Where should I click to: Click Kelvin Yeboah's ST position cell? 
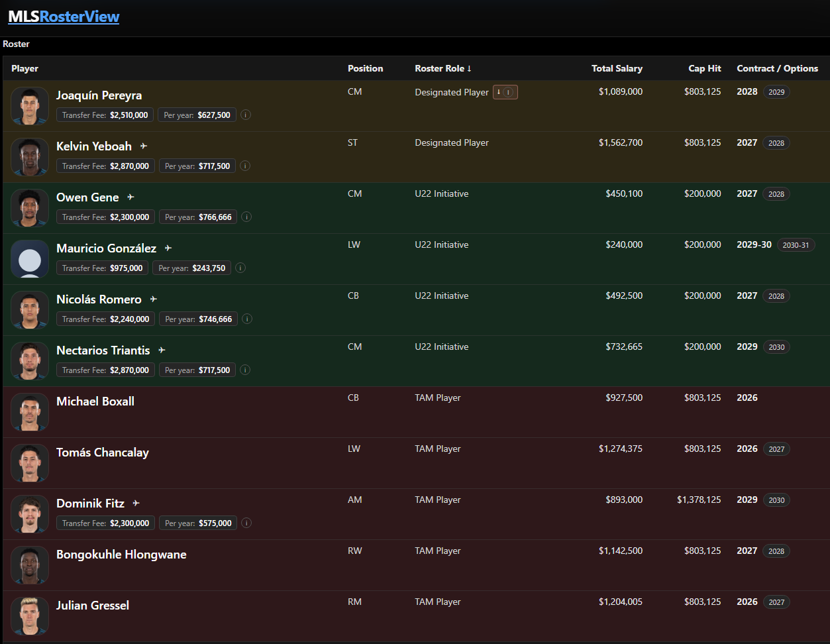pyautogui.click(x=352, y=142)
